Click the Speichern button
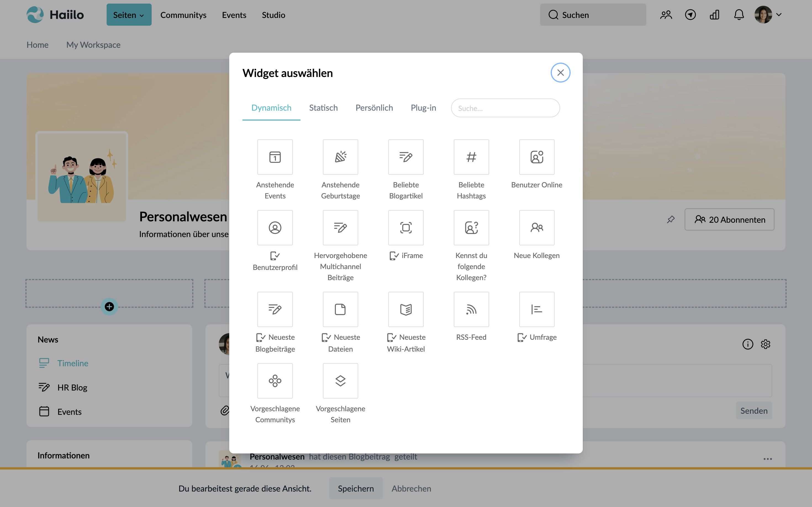This screenshot has height=507, width=812. tap(356, 488)
